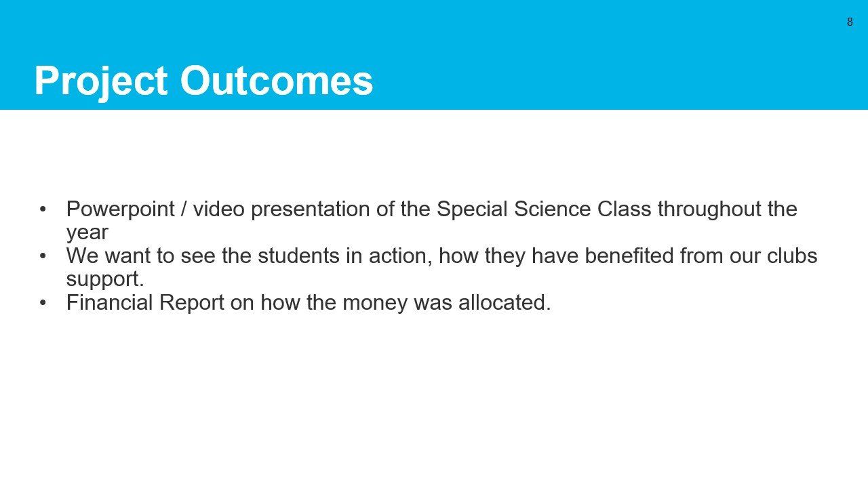
Task: Click the bullet marker before Financial Report
Action: point(43,302)
